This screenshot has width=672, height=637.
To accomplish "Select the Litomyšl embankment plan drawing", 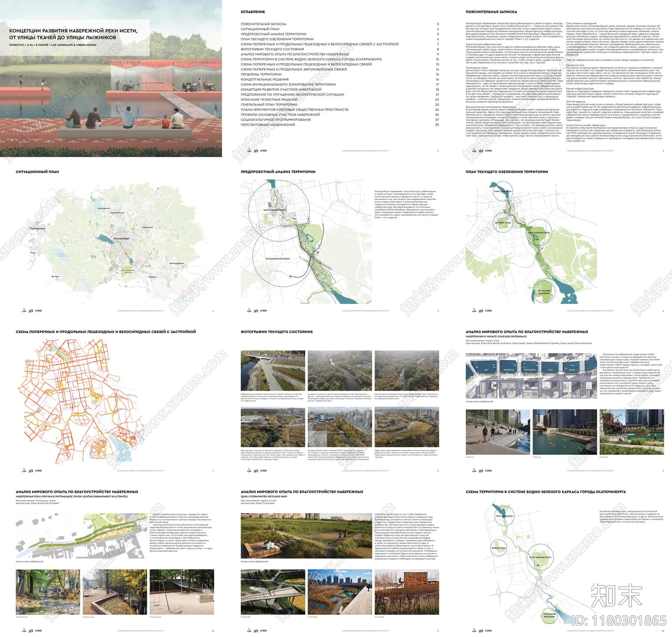I will 81,535.
